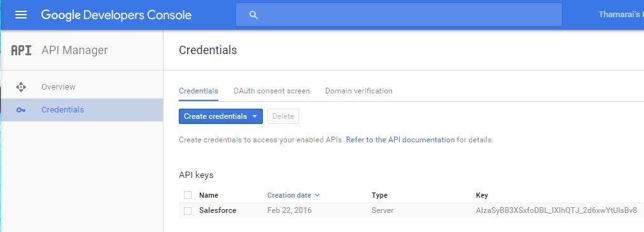The image size is (644, 232).
Task: Tick the Salesforce key checkbox
Action: pos(188,210)
